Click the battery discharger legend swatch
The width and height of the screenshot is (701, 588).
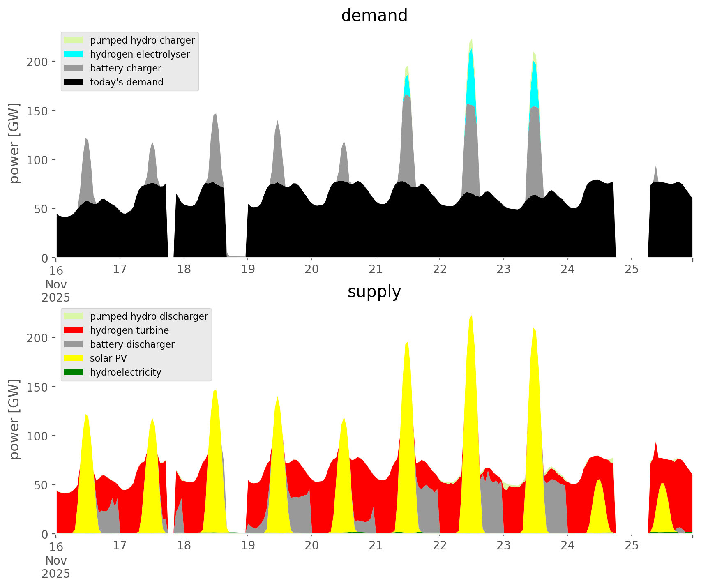[x=74, y=344]
